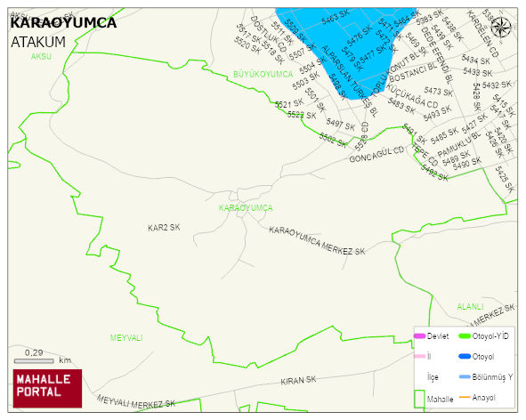This screenshot has width=526, height=420.
Task: Click the 5483 SK street label
Action: tap(401, 106)
